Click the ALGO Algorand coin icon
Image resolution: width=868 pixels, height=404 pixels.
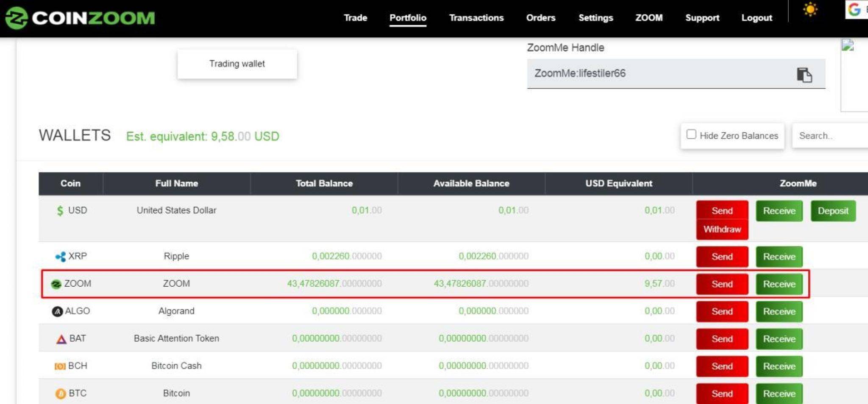[x=57, y=311]
